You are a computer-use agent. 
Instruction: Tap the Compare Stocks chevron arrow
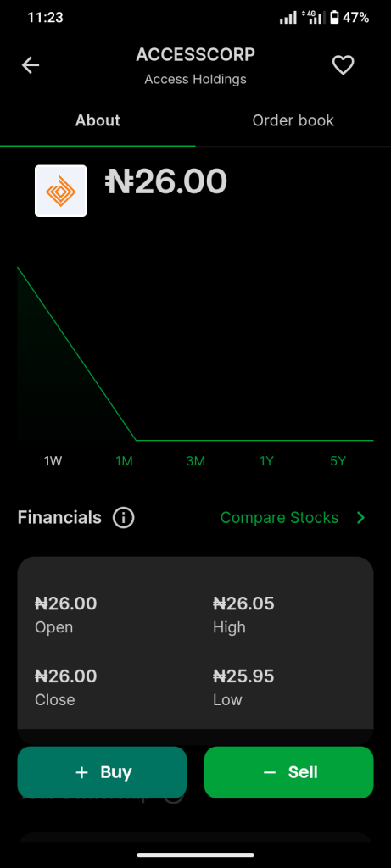pos(361,518)
